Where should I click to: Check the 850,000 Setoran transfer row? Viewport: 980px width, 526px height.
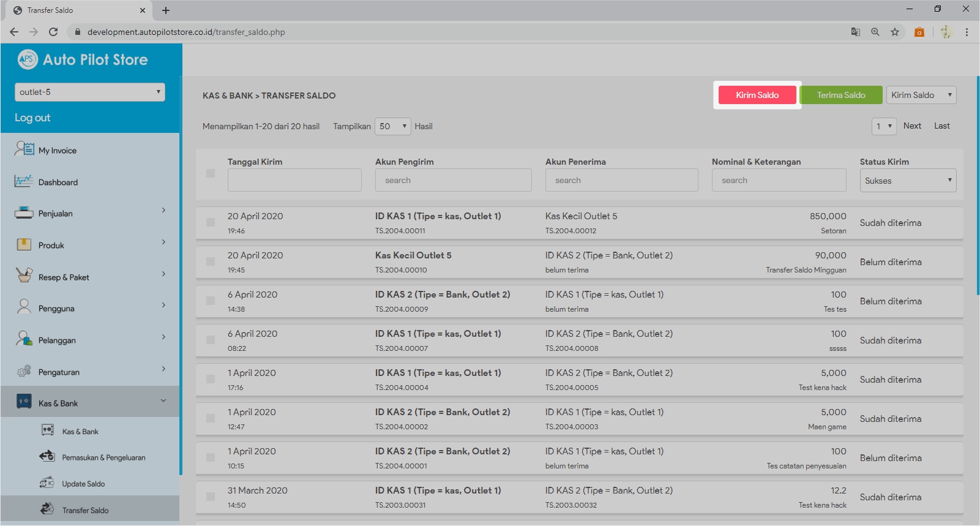pos(211,222)
